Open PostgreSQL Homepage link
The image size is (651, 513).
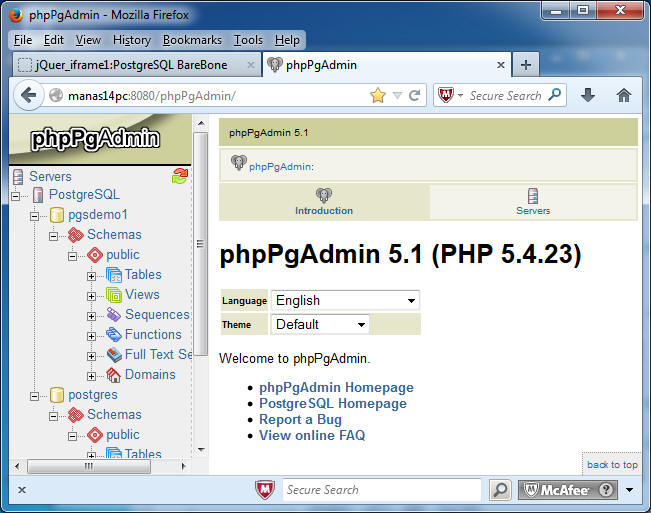[333, 403]
